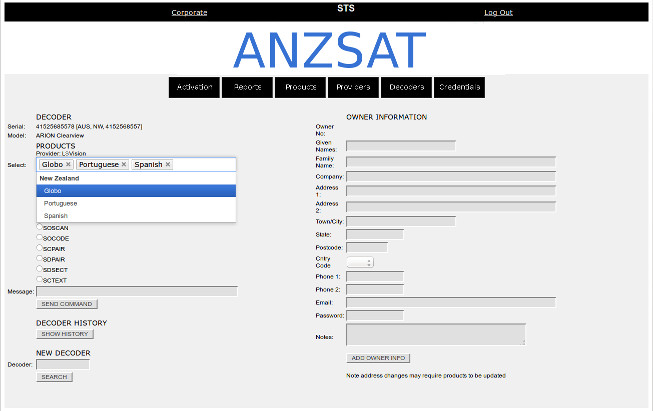Focus the New Decoder search field

(x=63, y=365)
